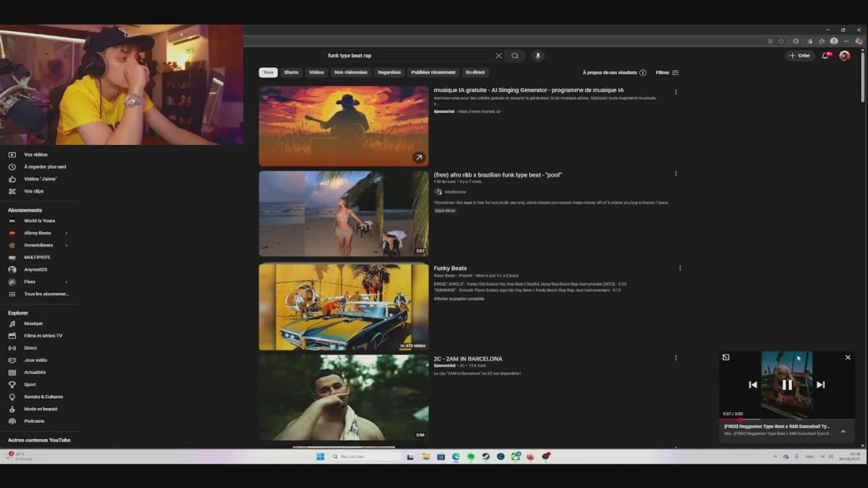Screen dimensions: 868x488
Task: Seek on the miniplayer progress bar
Action: (x=787, y=420)
